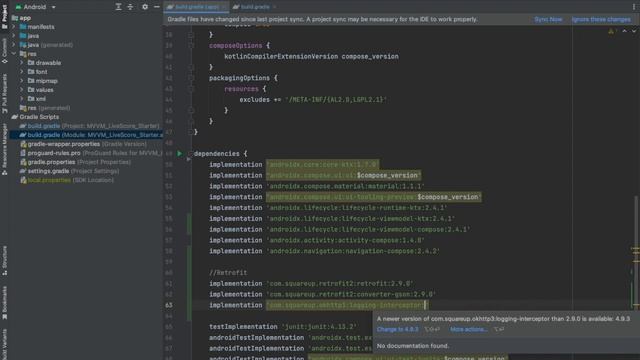This screenshot has width=640, height=360.
Task: Open the Android project view dropdown
Action: coord(36,7)
